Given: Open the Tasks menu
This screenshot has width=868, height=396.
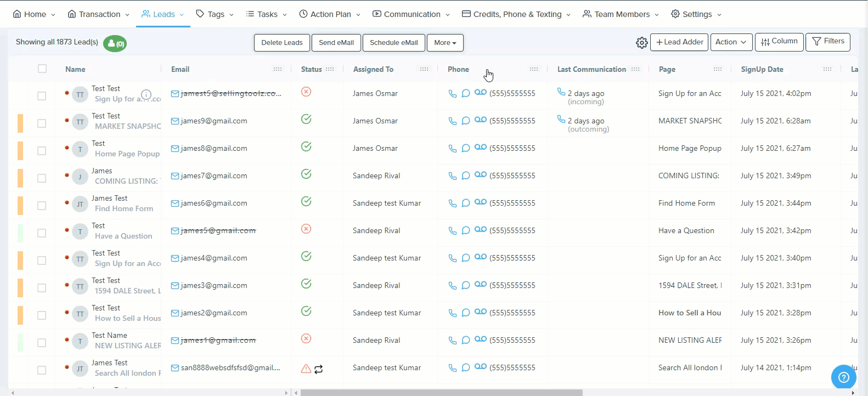Looking at the screenshot, I should tap(266, 14).
